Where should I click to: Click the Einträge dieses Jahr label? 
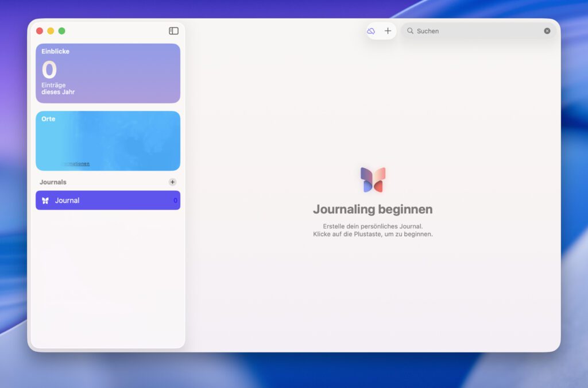(x=56, y=88)
